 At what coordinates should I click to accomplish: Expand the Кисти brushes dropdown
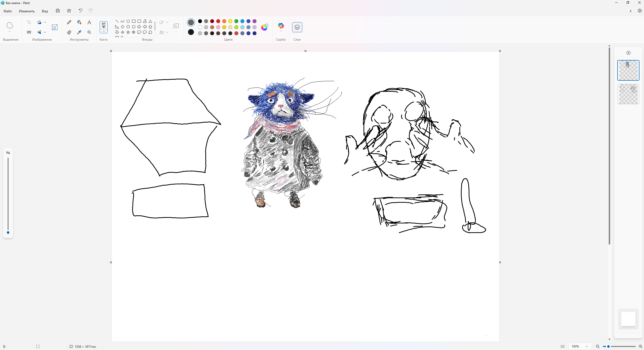104,32
